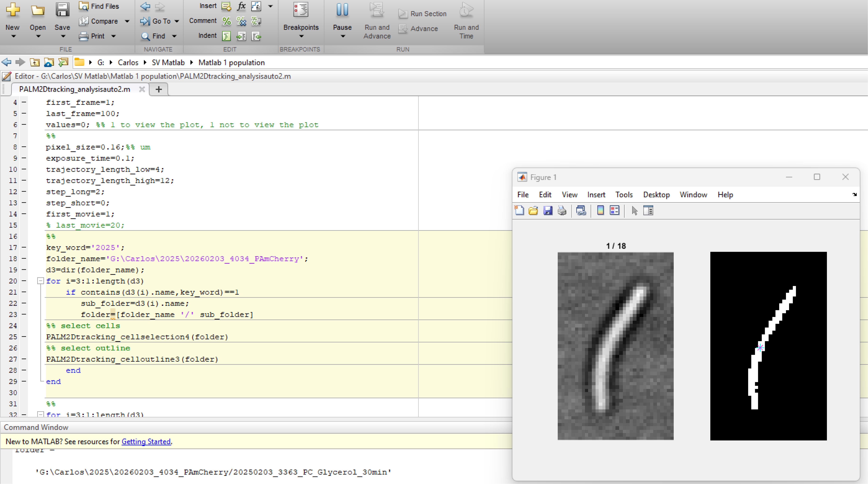Click New Figure icon in Figure 1 toolbar
This screenshot has height=484, width=868.
(x=519, y=211)
